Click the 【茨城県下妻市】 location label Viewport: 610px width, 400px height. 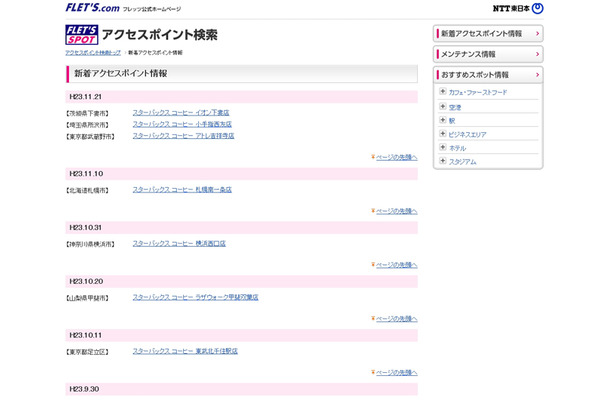tap(87, 113)
